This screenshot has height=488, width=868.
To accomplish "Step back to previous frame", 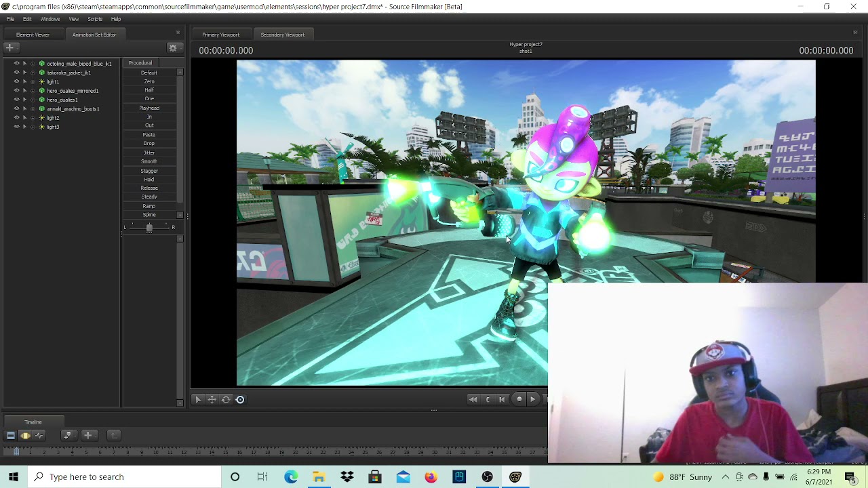I will tap(502, 399).
